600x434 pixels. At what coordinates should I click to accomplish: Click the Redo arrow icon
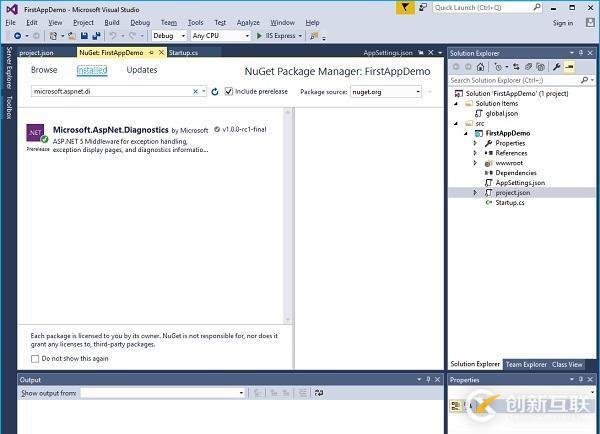[x=132, y=36]
